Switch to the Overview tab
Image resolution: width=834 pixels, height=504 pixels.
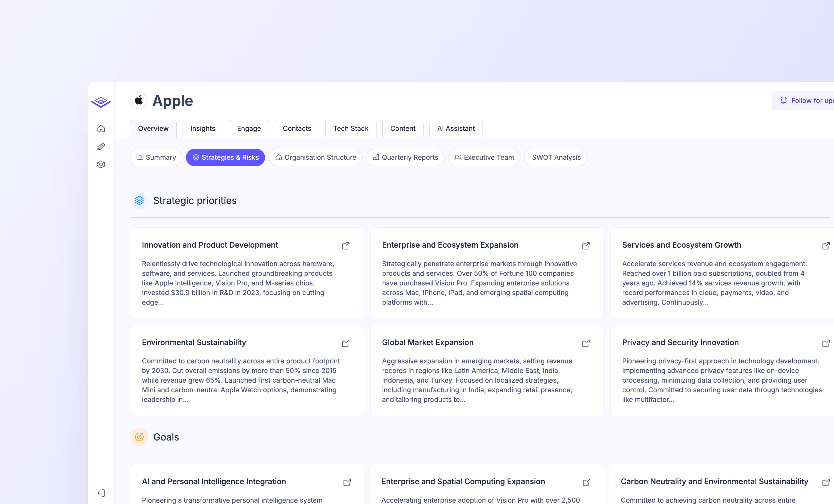(x=153, y=129)
